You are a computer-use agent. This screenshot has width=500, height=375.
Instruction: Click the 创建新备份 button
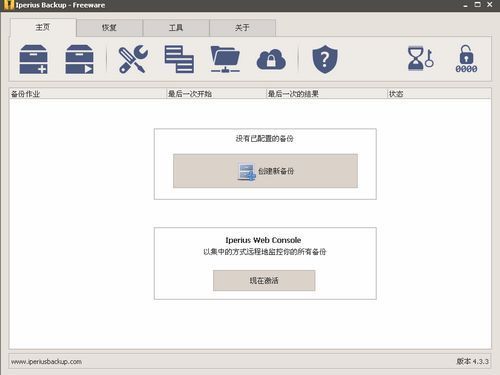pos(265,171)
